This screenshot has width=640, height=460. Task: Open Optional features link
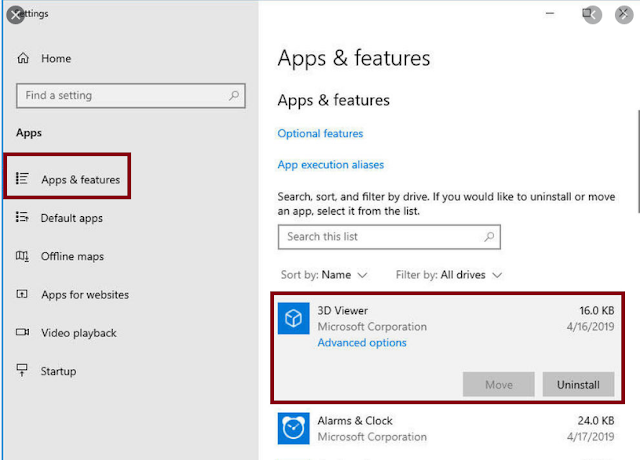coord(320,133)
